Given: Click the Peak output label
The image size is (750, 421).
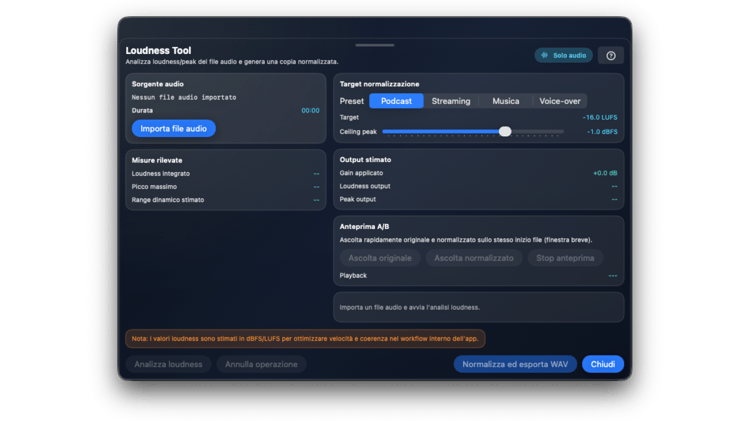Looking at the screenshot, I should point(358,199).
